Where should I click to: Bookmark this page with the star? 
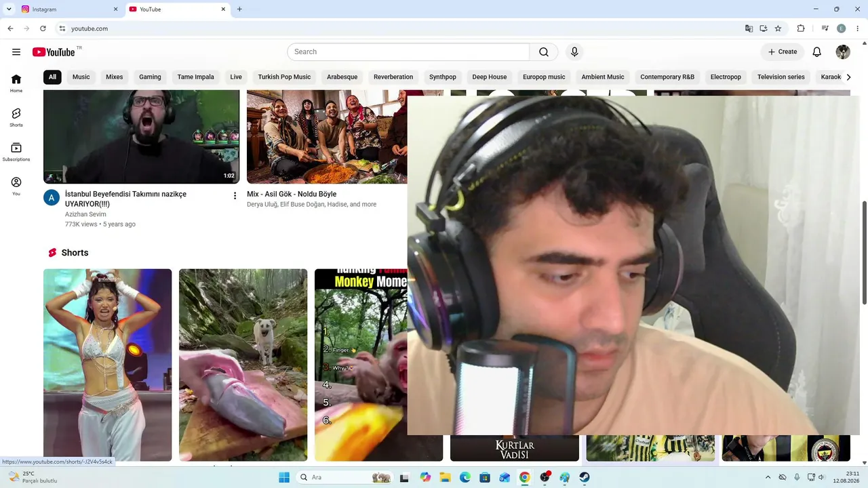coord(778,28)
